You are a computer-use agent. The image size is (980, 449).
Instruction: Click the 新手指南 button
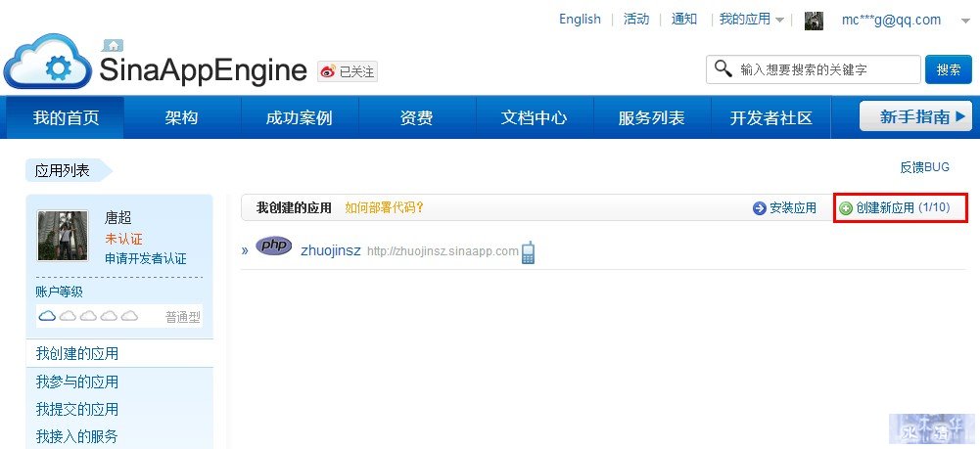(915, 116)
